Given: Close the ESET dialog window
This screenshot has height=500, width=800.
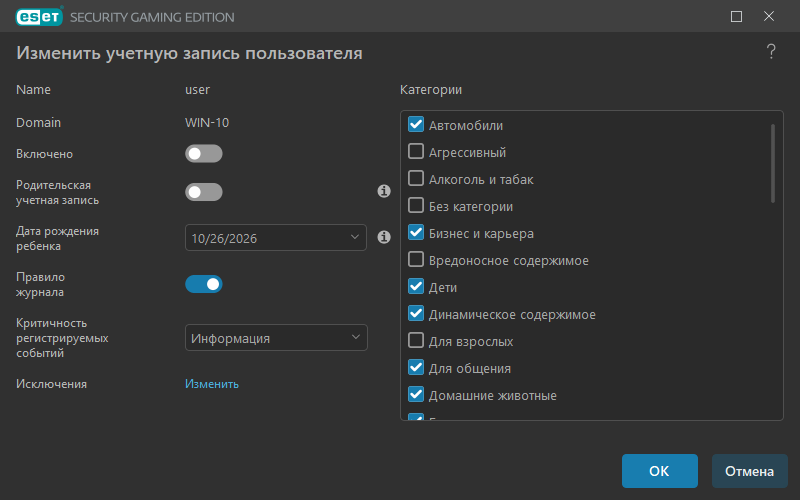Looking at the screenshot, I should [x=769, y=16].
